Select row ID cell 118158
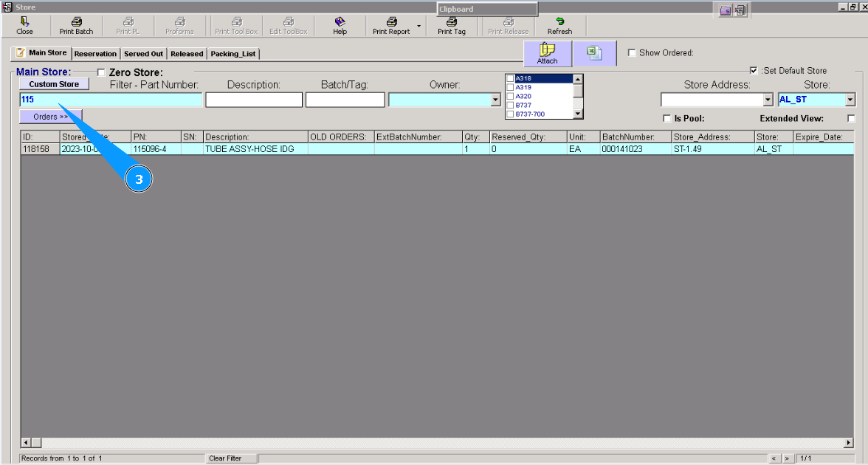This screenshot has height=465, width=868. click(40, 149)
